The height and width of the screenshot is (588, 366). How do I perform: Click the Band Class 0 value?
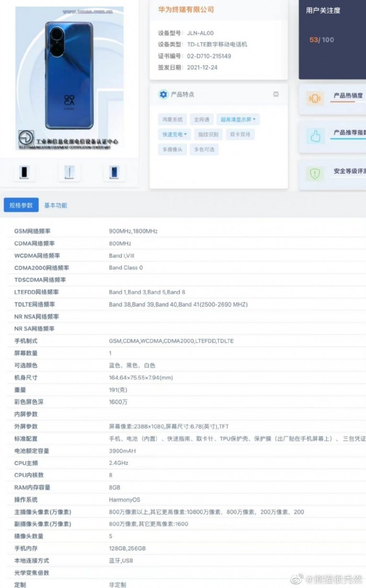(x=126, y=268)
